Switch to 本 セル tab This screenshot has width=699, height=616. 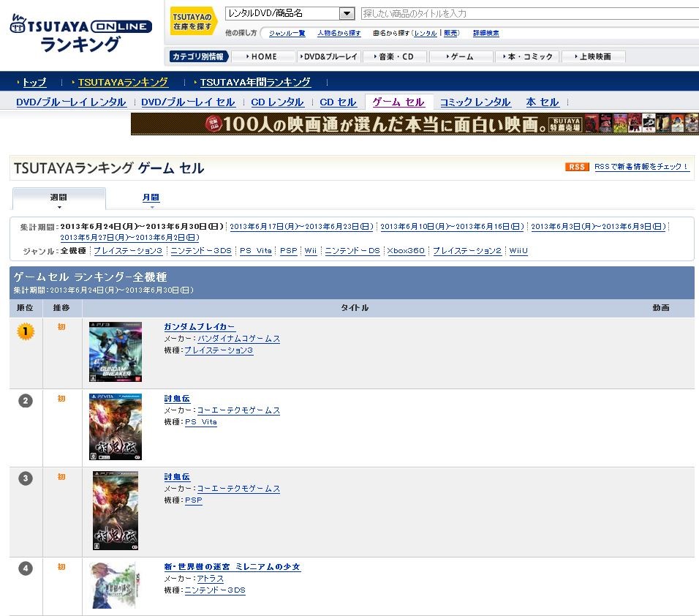(x=543, y=102)
